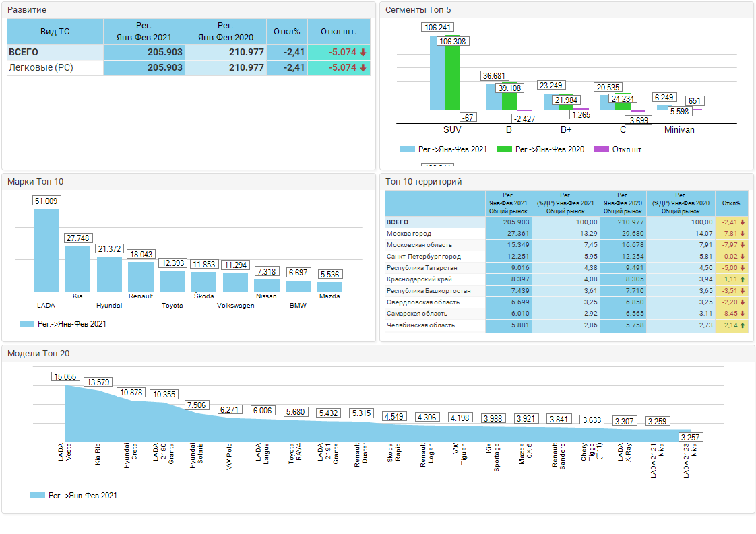Sort by Откл% column in Развитие table
756x534 pixels.
(x=286, y=32)
